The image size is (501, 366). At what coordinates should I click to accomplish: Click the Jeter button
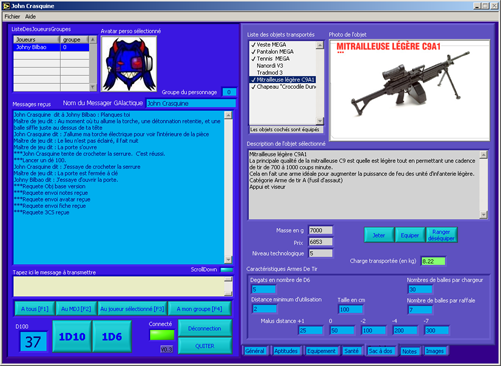pyautogui.click(x=379, y=235)
